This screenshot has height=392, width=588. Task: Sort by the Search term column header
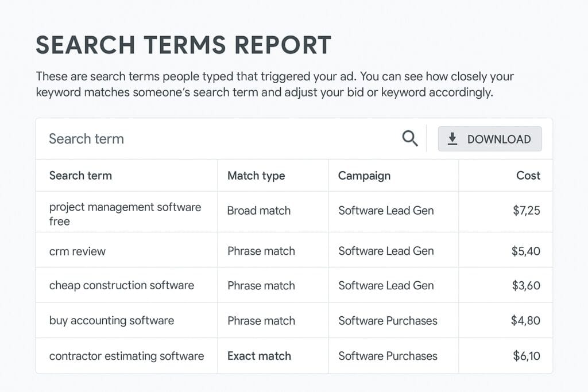[80, 176]
